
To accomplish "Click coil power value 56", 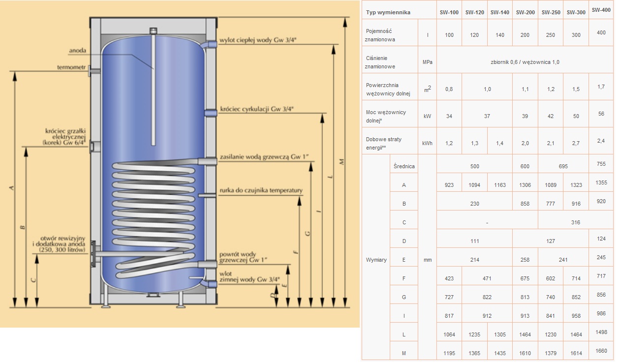I will click(601, 114).
